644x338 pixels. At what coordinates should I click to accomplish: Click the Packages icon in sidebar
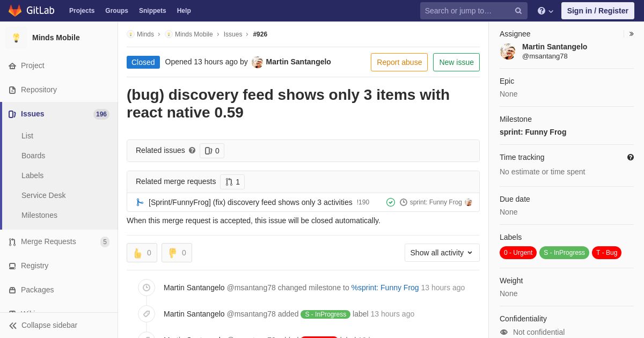tap(12, 290)
